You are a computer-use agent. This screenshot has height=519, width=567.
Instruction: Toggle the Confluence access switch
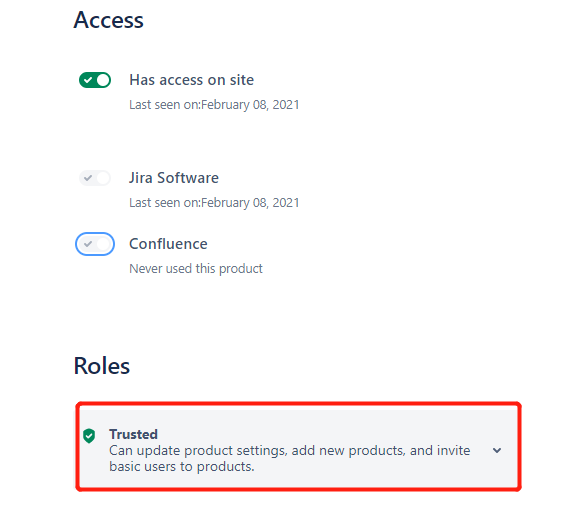point(95,244)
